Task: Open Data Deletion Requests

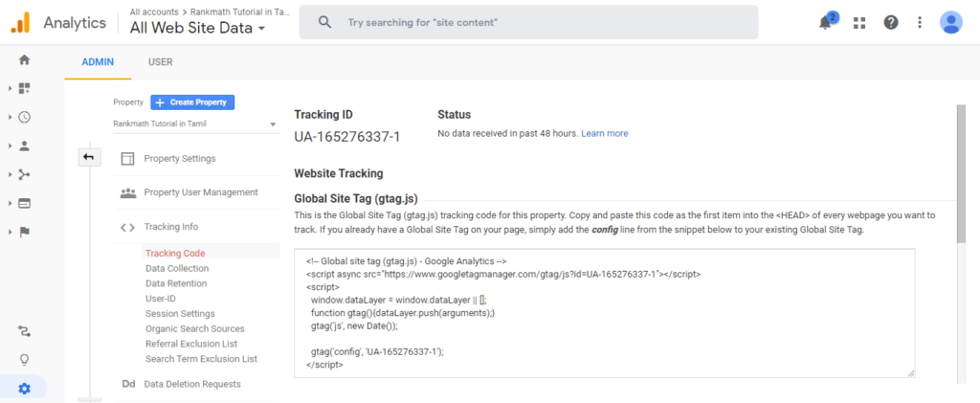Action: pos(191,384)
